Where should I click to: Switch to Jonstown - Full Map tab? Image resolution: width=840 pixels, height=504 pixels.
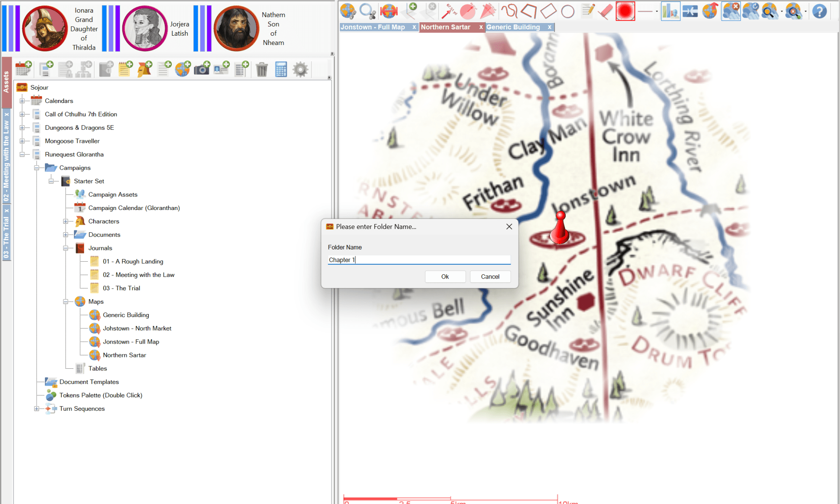tap(373, 27)
